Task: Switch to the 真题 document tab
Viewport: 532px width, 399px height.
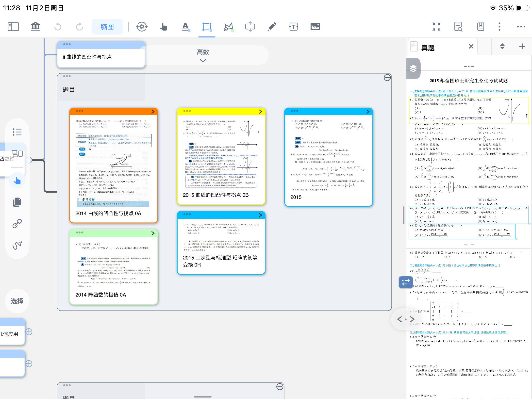Action: click(428, 48)
